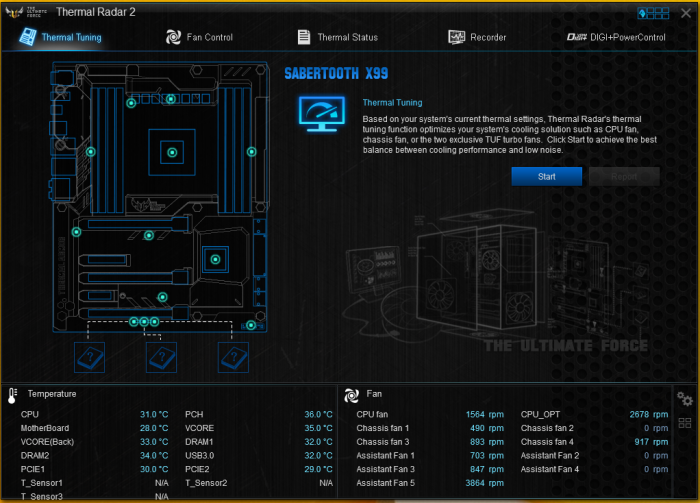Click the Fan section icon
Viewport: 700px width, 503px height.
pos(351,395)
